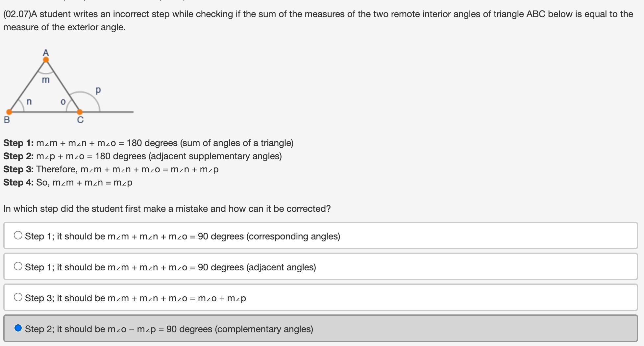Click orange vertex point B on triangle
The width and height of the screenshot is (644, 346).
(9, 112)
